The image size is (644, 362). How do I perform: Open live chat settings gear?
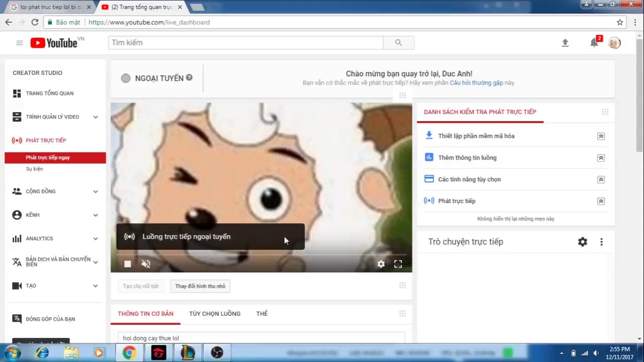583,242
